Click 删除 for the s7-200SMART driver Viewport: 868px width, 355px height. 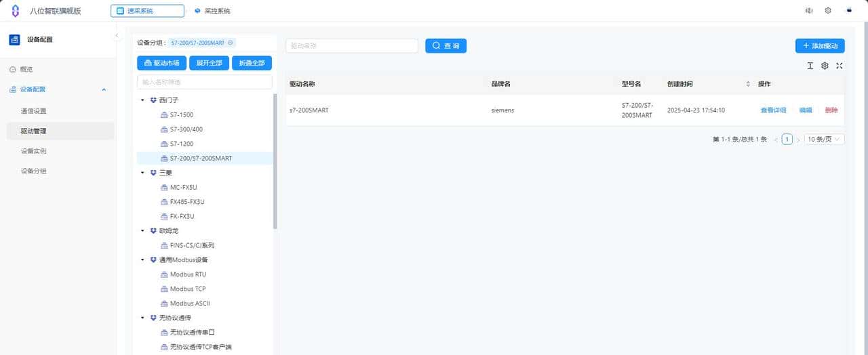(x=831, y=110)
